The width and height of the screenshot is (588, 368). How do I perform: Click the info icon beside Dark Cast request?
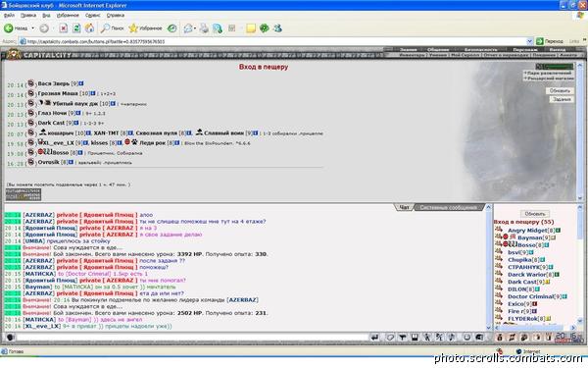pos(76,123)
